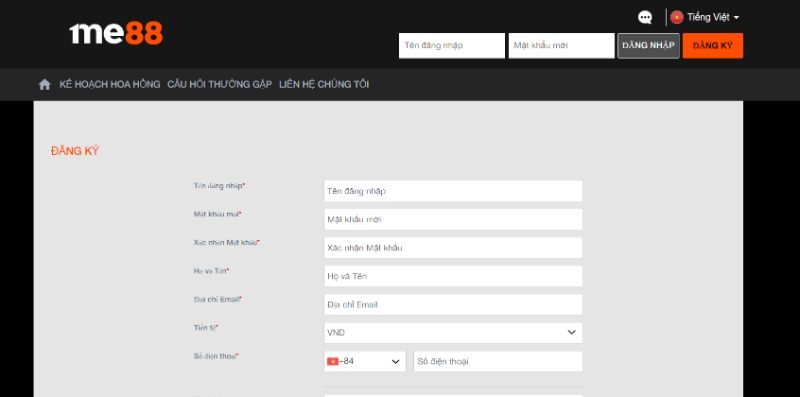Expand the VND currency dropdown
Screen dimensions: 800x397
coord(453,333)
